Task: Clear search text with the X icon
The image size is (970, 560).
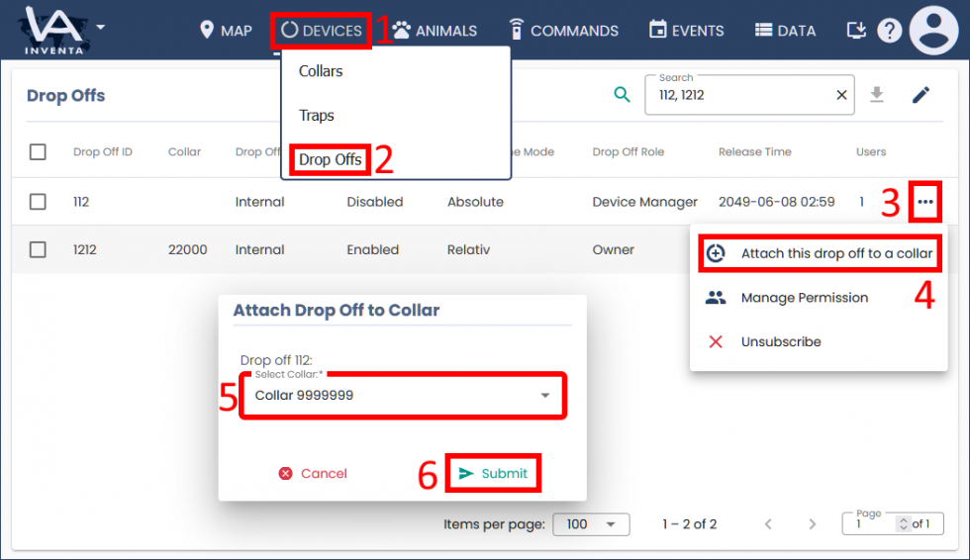Action: point(841,96)
